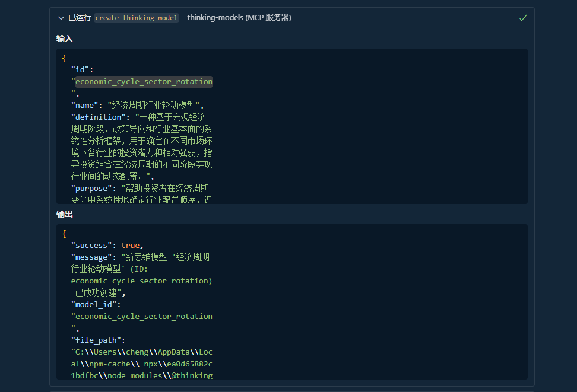The width and height of the screenshot is (577, 392).
Task: Expand the 输入 section header
Action: [65, 38]
